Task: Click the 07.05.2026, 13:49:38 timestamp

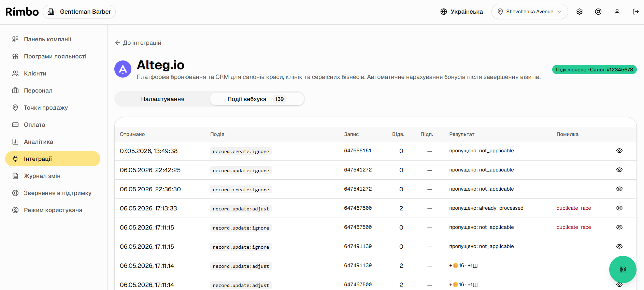Action: [x=149, y=151]
